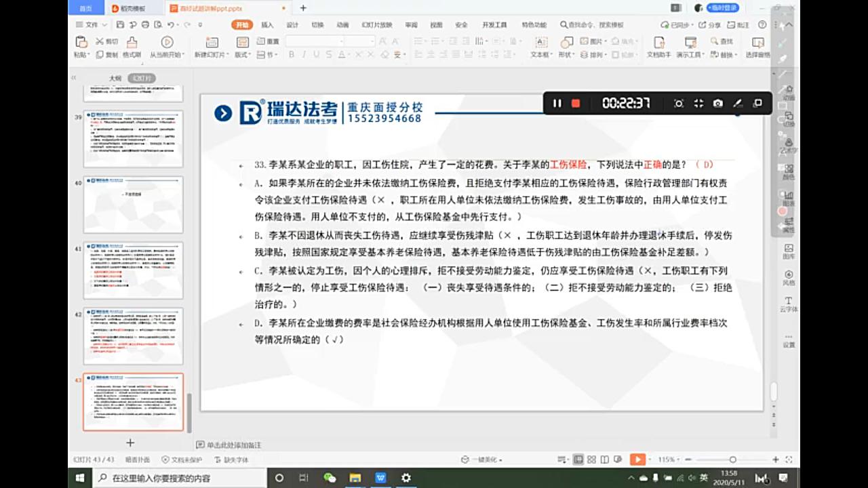Click the Missing Fonts (缺失字体) status item

232,460
